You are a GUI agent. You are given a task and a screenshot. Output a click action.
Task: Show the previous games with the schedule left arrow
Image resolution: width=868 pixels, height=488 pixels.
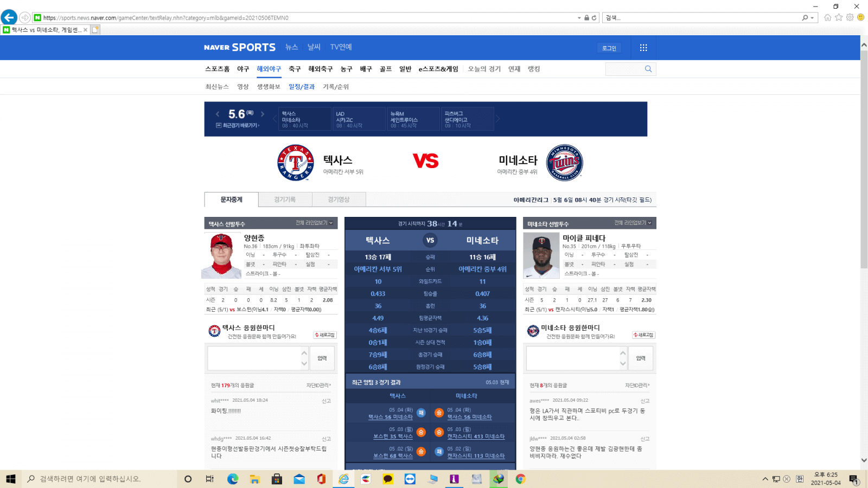tap(274, 119)
